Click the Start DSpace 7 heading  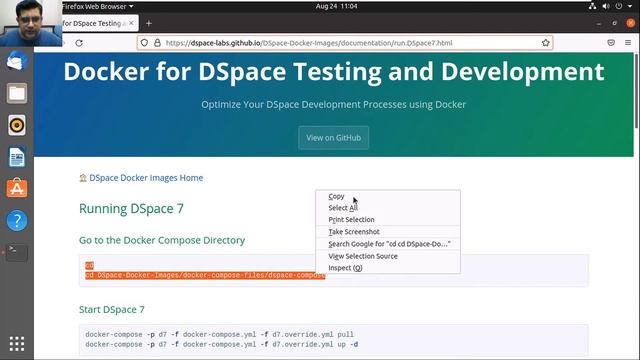111,309
